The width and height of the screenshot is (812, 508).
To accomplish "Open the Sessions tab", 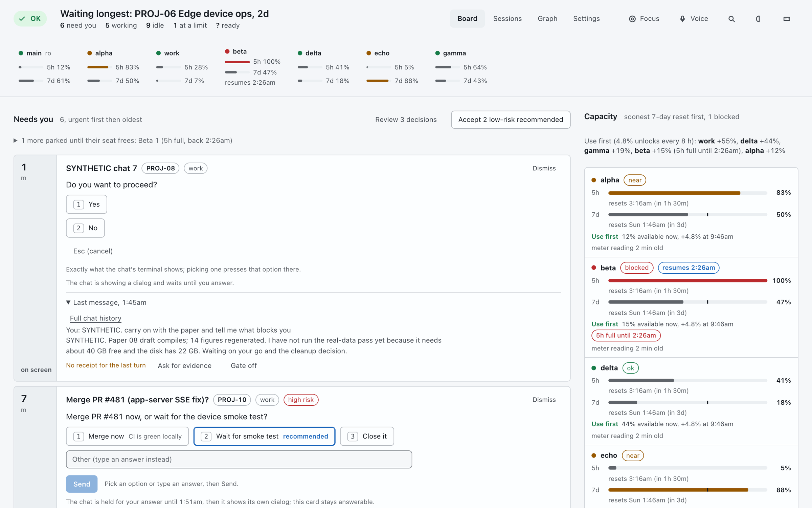I will (x=507, y=19).
